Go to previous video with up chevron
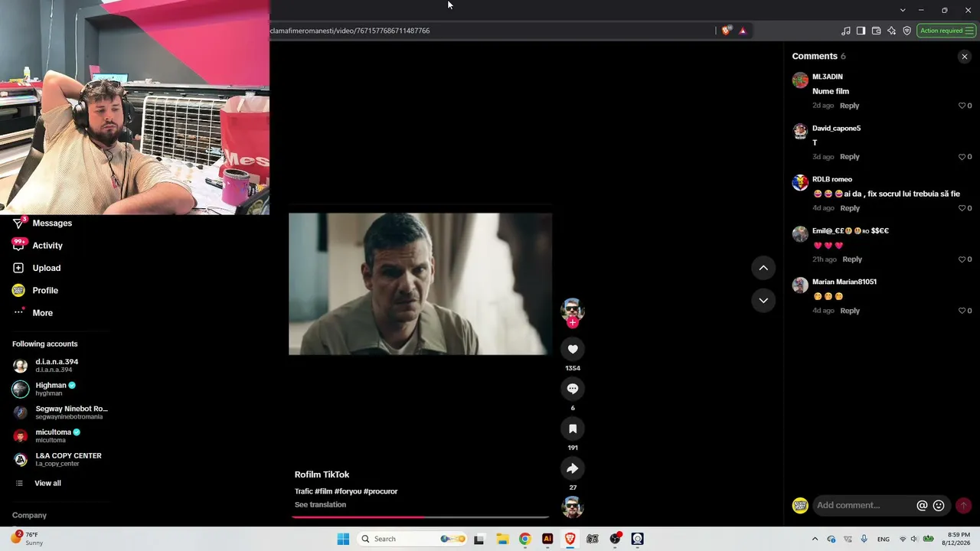Viewport: 980px width, 551px height. 763,268
